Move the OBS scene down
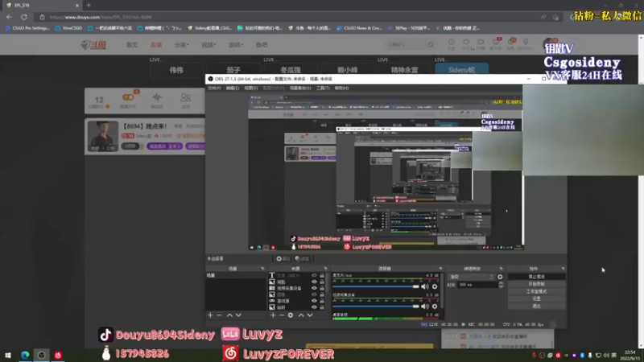The height and width of the screenshot is (362, 644). 238,315
